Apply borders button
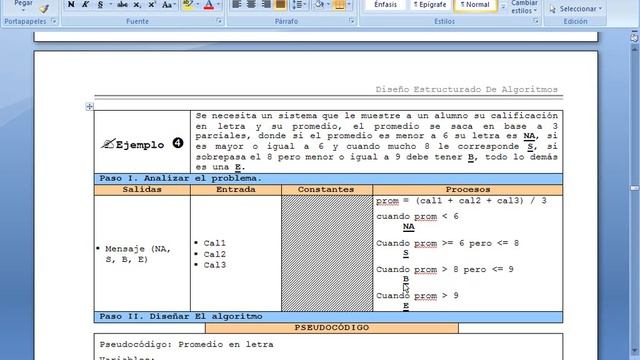The image size is (640, 360). pyautogui.click(x=339, y=4)
